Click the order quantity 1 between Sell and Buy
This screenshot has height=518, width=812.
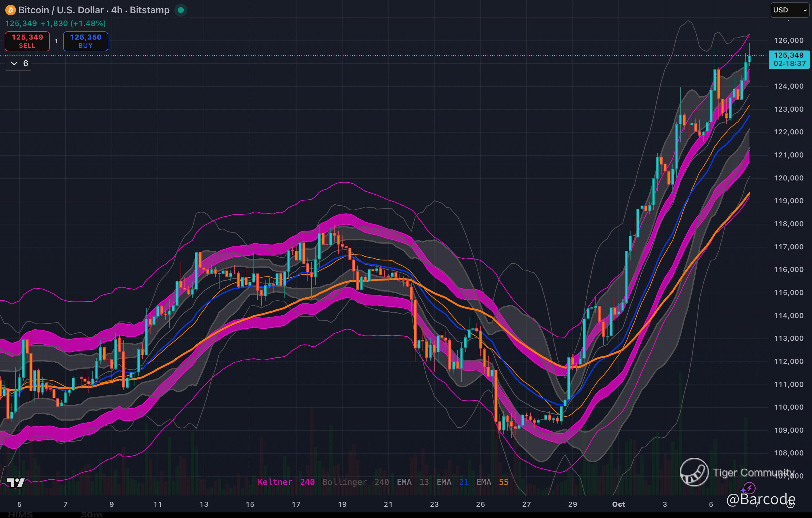[56, 41]
